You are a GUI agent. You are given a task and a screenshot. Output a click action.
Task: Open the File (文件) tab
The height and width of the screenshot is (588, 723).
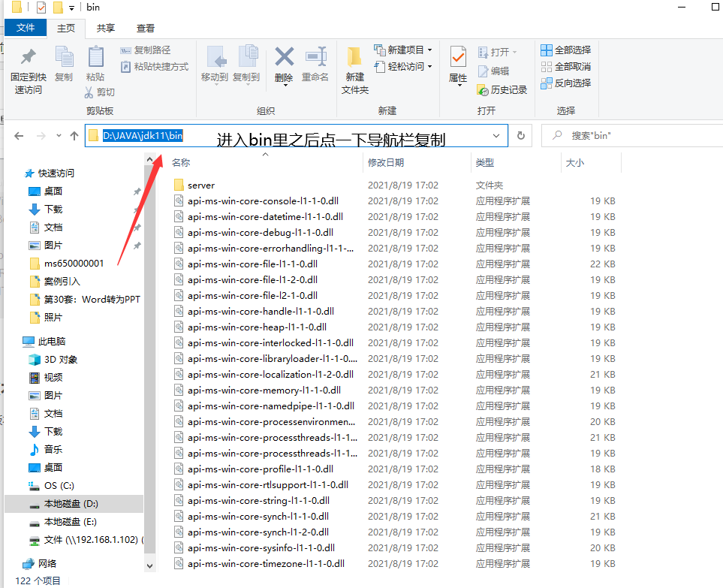pos(26,28)
